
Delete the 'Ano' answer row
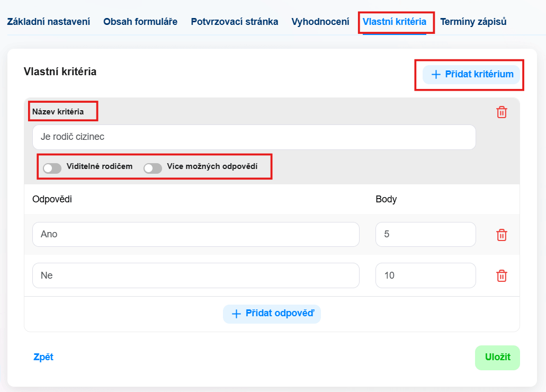[x=501, y=235]
